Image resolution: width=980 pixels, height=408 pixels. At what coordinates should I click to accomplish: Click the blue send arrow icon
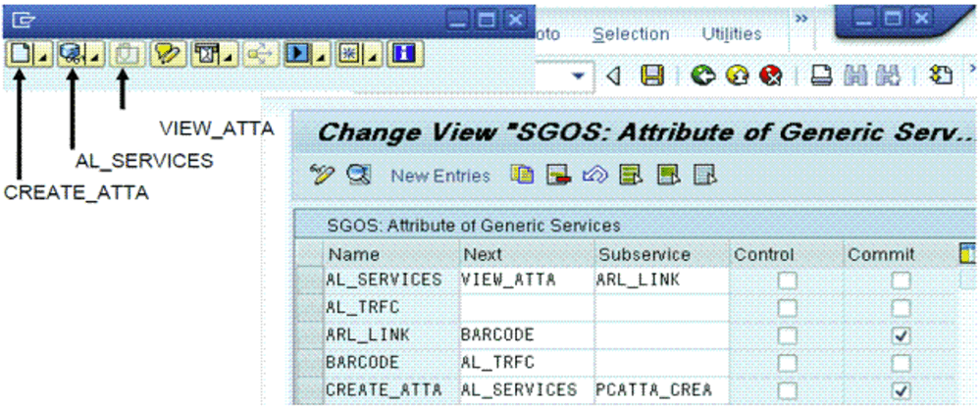(x=297, y=54)
